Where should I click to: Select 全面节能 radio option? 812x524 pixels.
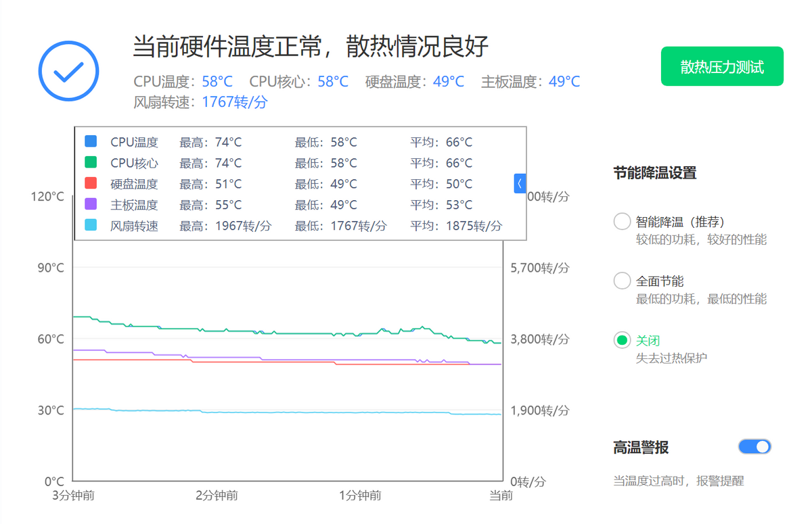(622, 281)
